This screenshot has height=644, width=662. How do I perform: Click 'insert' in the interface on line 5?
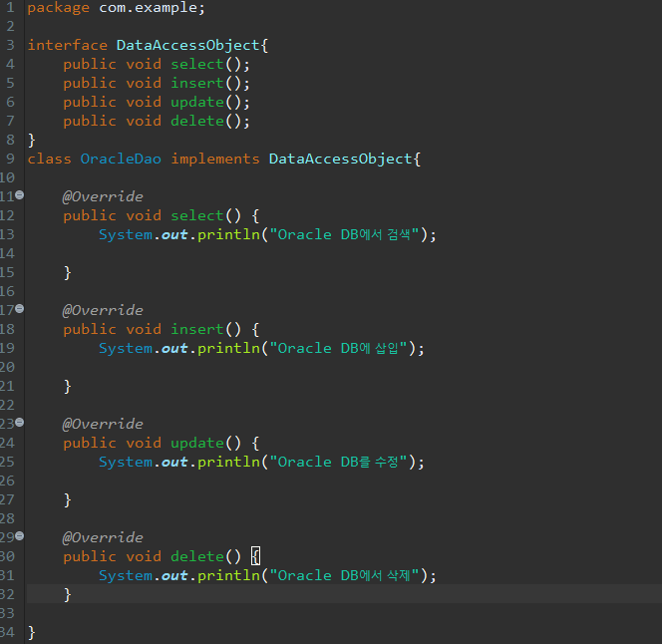pyautogui.click(x=197, y=83)
